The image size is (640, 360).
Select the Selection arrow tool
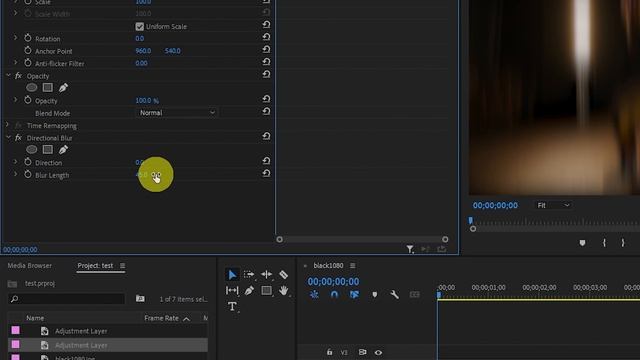coord(232,275)
